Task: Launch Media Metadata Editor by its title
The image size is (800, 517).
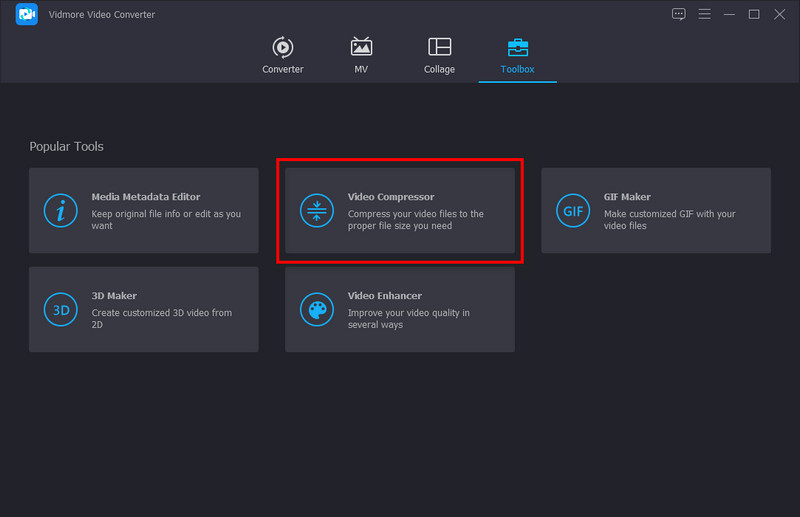Action: pos(146,197)
